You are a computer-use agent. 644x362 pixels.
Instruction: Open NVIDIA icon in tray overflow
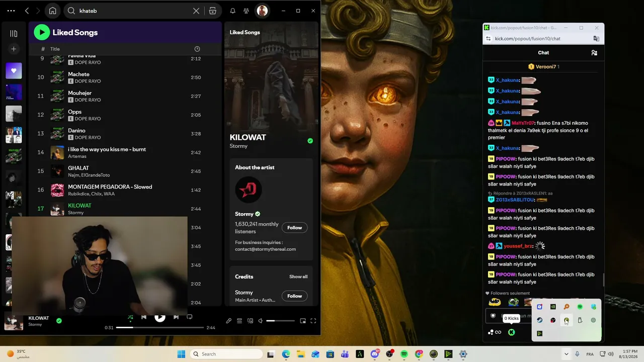pyautogui.click(x=553, y=307)
